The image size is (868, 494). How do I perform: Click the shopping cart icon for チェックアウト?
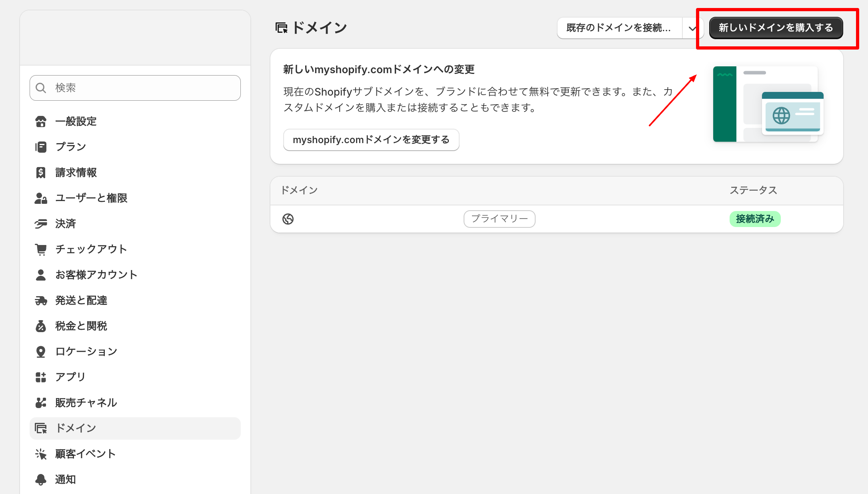tap(41, 249)
